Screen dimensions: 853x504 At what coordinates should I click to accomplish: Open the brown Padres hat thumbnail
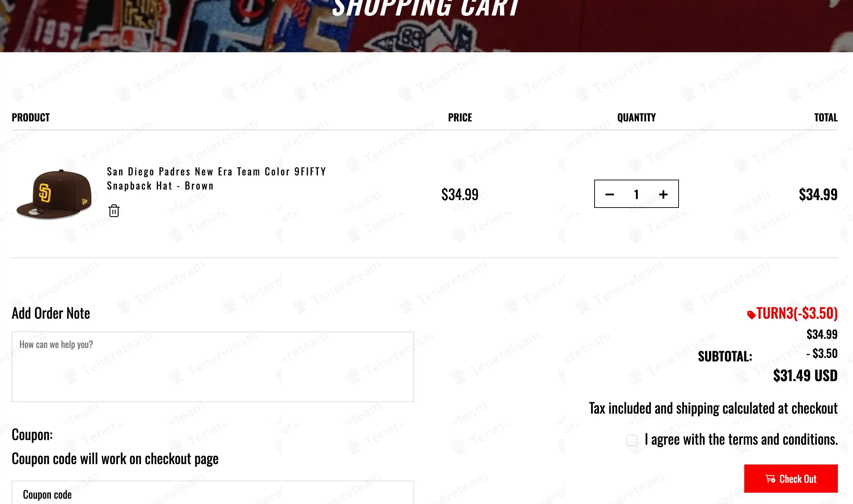coord(54,194)
